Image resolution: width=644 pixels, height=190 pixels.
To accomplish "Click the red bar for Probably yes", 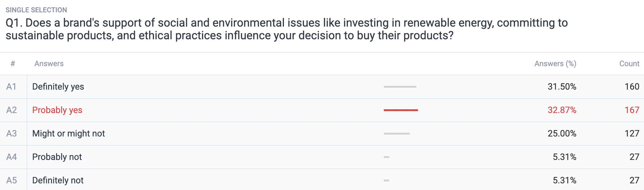I will (401, 110).
